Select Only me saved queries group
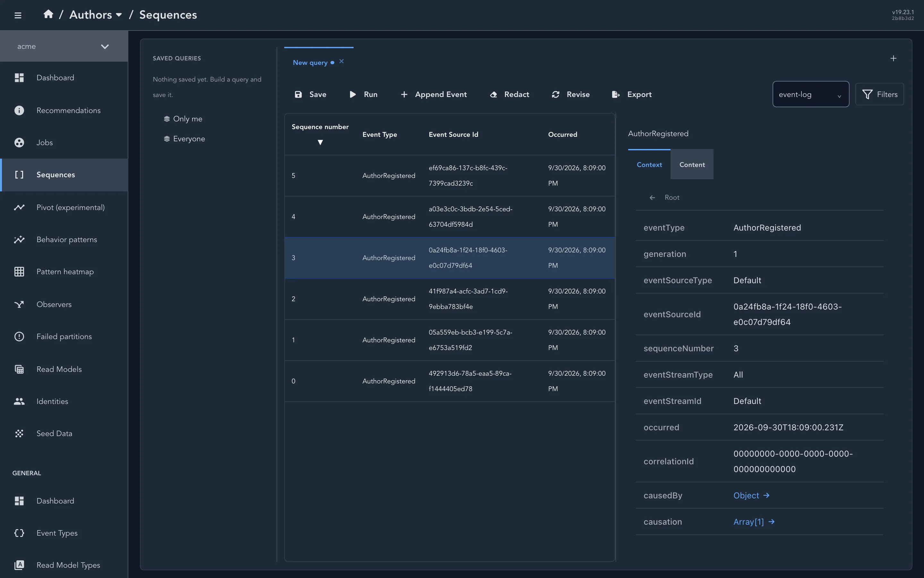 pyautogui.click(x=183, y=119)
